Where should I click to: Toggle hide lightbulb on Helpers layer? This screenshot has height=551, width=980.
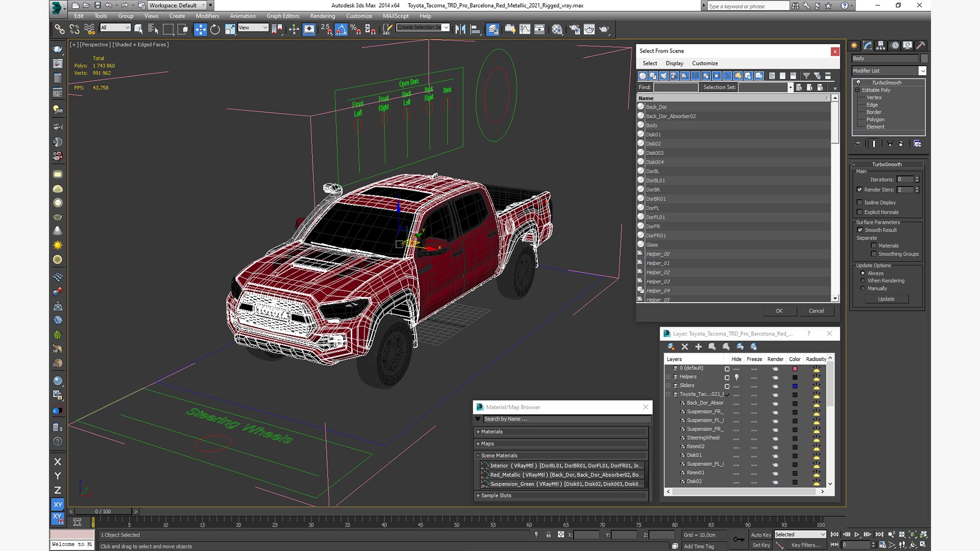[737, 377]
